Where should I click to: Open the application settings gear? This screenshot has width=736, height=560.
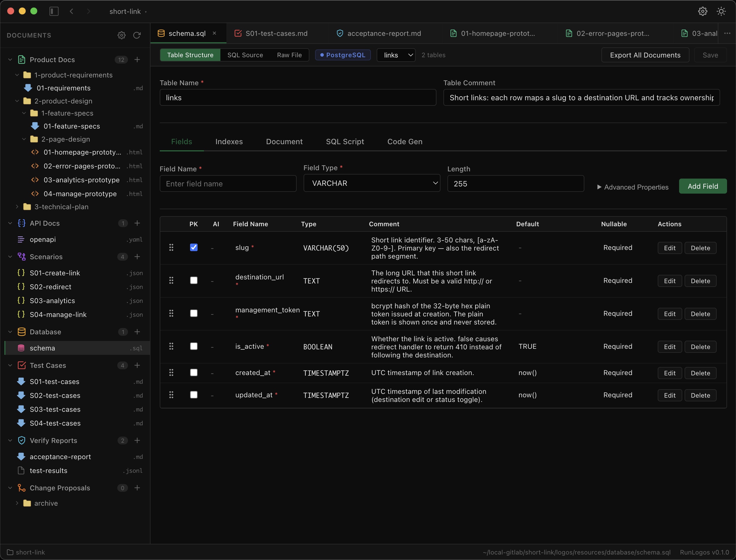[702, 11]
